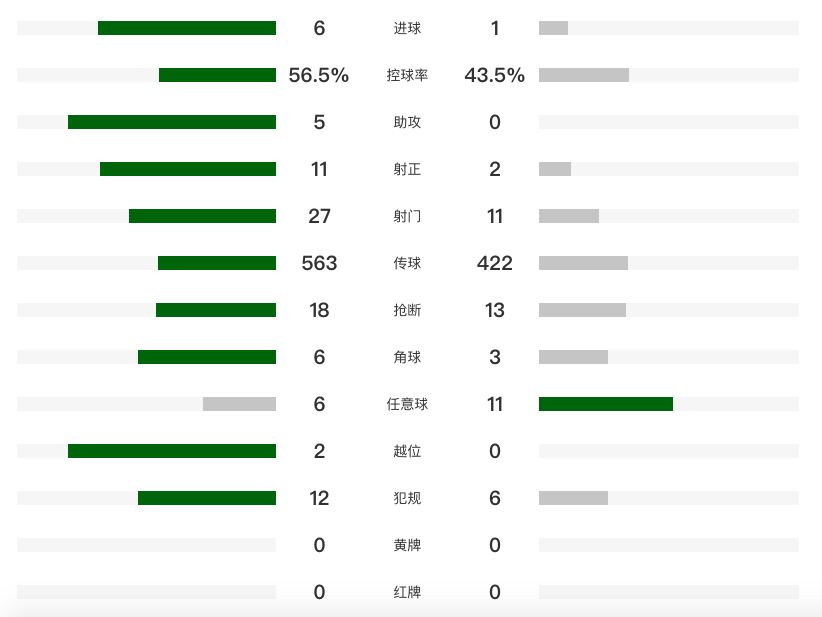This screenshot has height=617, width=822.
Task: Click the gray away bar for 控球率
Action: 584,75
